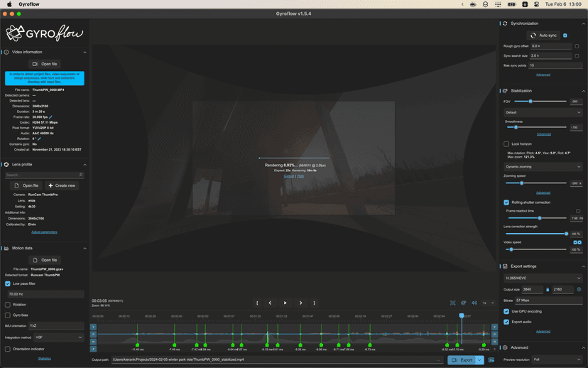The image size is (588, 368).
Task: Click the pencil icon beside Frame rate
Action: tap(50, 117)
